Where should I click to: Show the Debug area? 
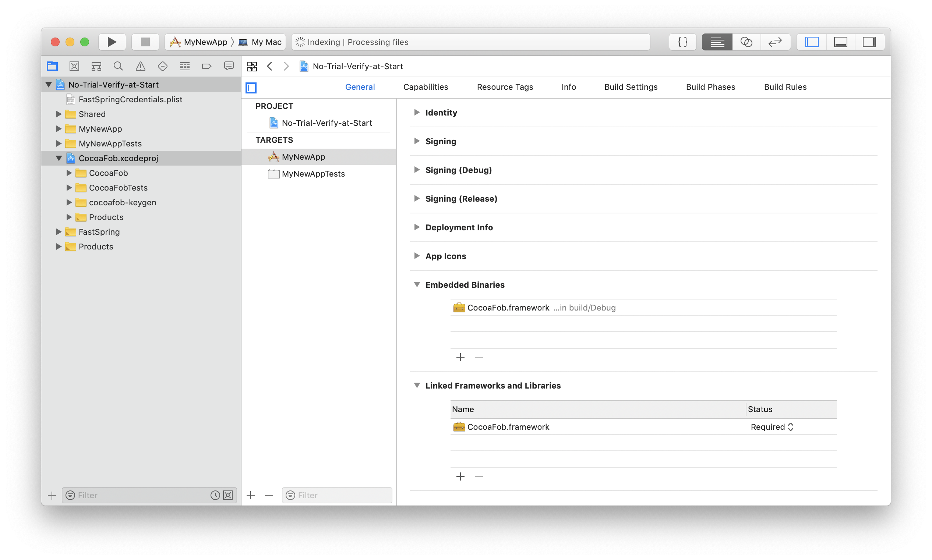840,42
